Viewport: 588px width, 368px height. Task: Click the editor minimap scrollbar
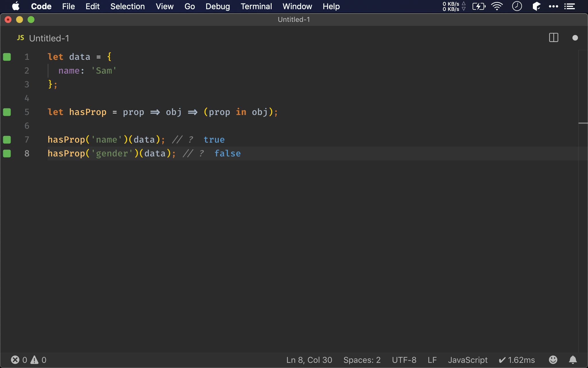point(583,201)
